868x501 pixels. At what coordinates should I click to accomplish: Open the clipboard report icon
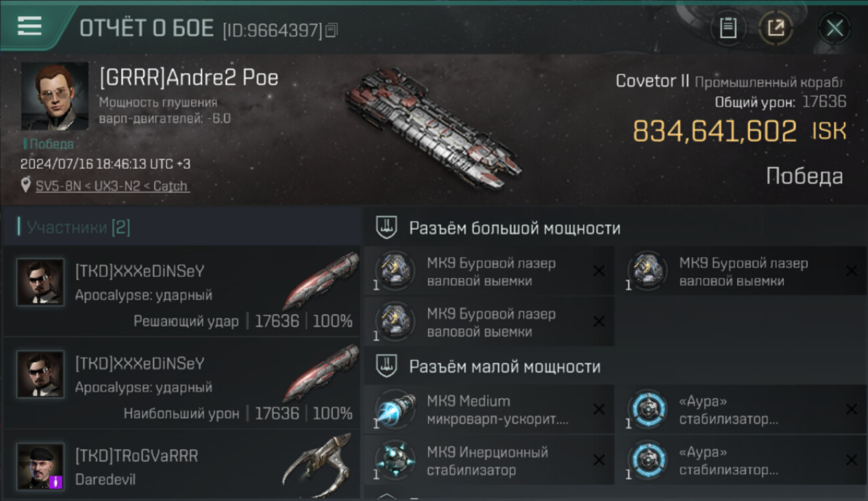tap(728, 28)
